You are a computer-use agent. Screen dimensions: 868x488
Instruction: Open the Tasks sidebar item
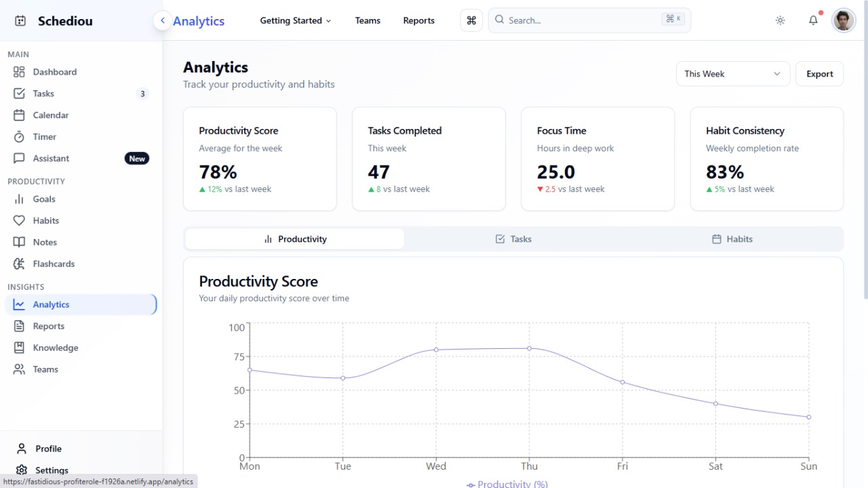coord(81,94)
